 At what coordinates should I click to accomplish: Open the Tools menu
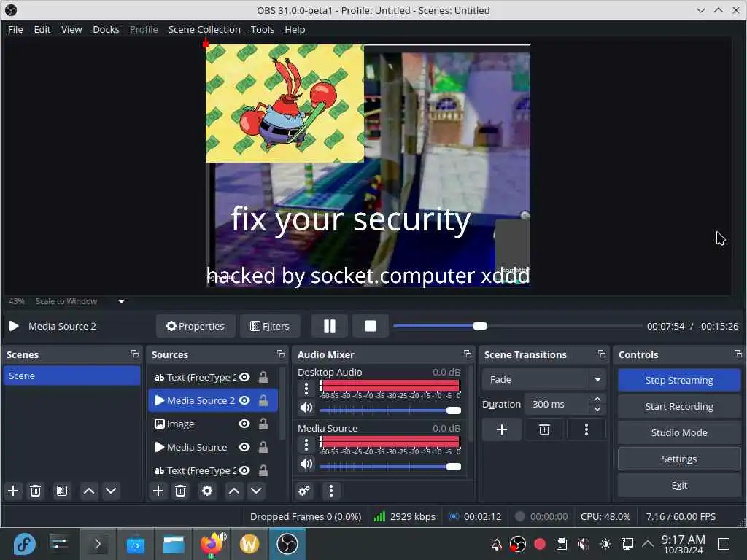coord(263,29)
